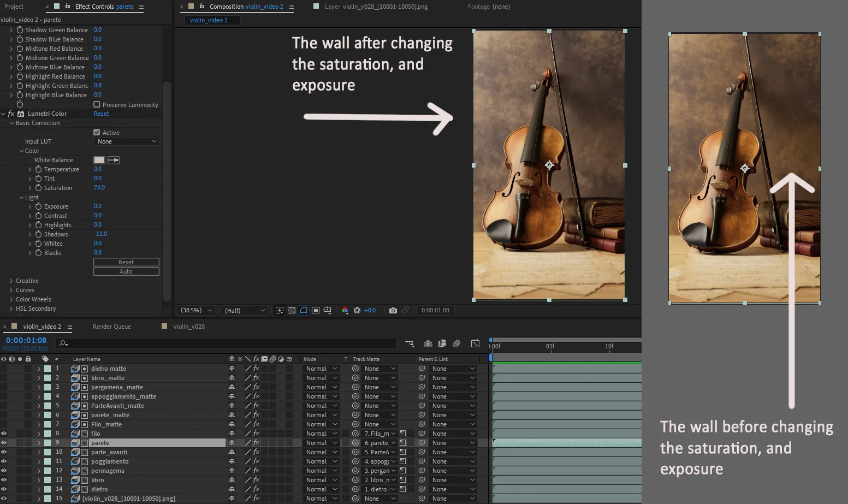This screenshot has height=504, width=848.
Task: Click the Reset button under Light
Action: pyautogui.click(x=126, y=262)
